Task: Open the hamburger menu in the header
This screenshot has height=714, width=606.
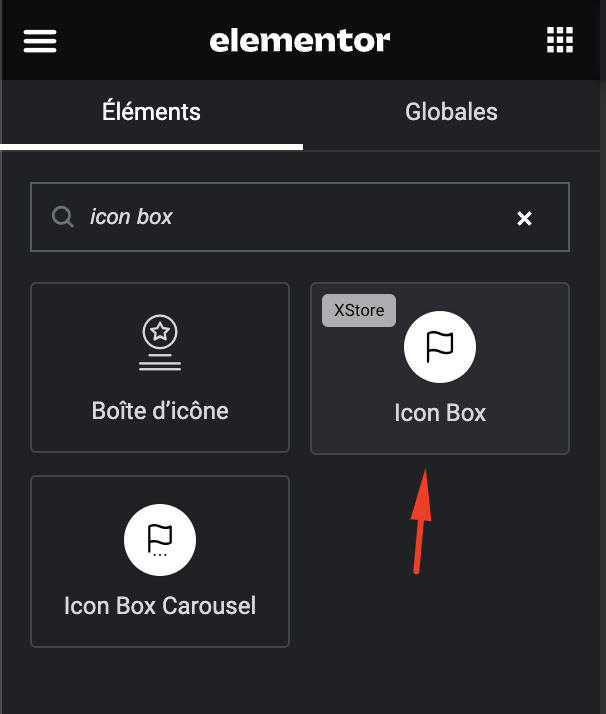Action: pos(40,41)
